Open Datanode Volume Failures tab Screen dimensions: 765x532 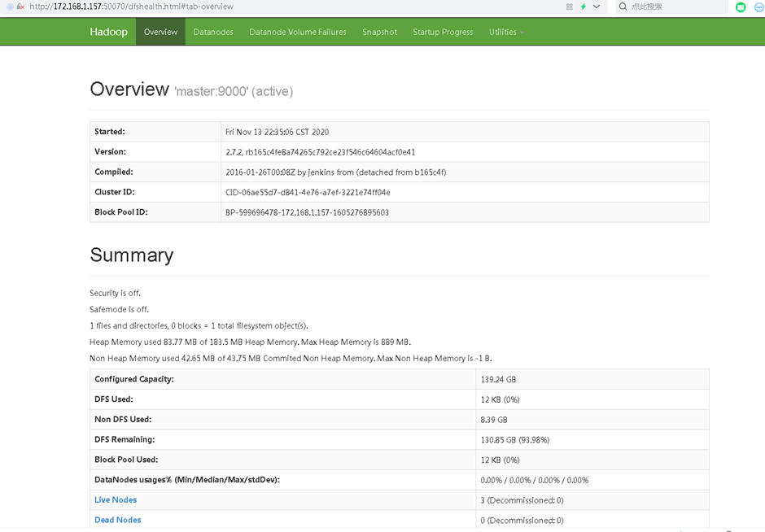coord(298,32)
